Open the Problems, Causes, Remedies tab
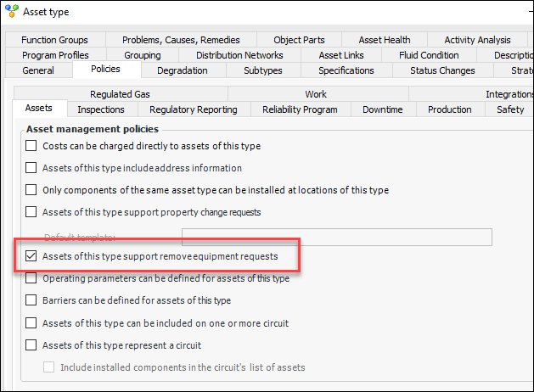This screenshot has width=534, height=392. coord(181,40)
